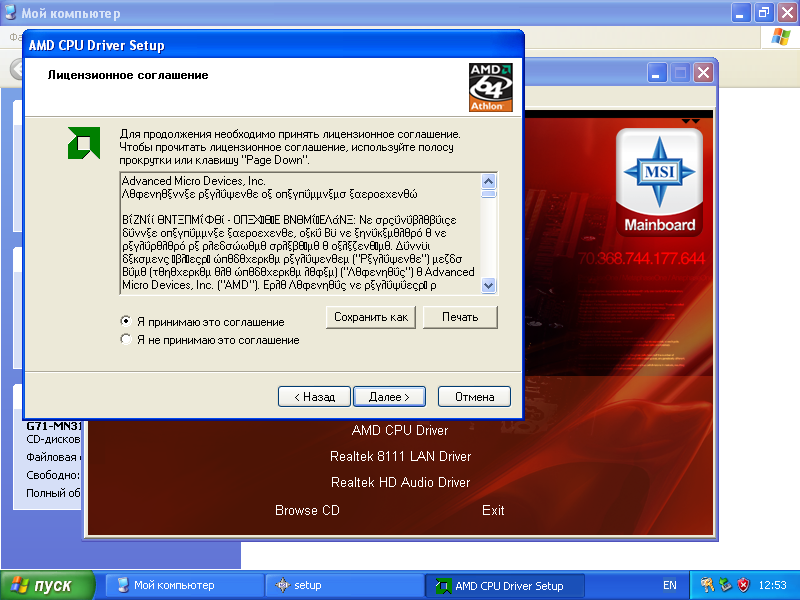Image resolution: width=800 pixels, height=600 pixels.
Task: Click the "Мой компьютер" title bar icon
Action: pos(10,12)
